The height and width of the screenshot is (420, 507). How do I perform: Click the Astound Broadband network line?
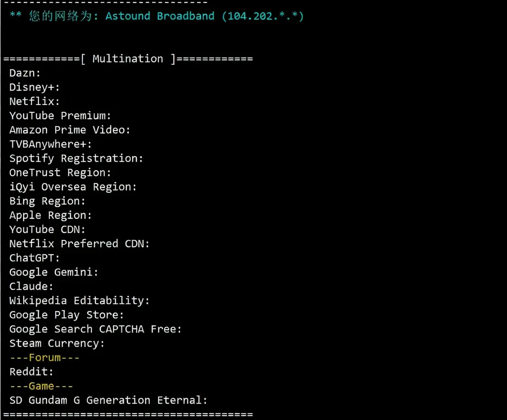157,16
